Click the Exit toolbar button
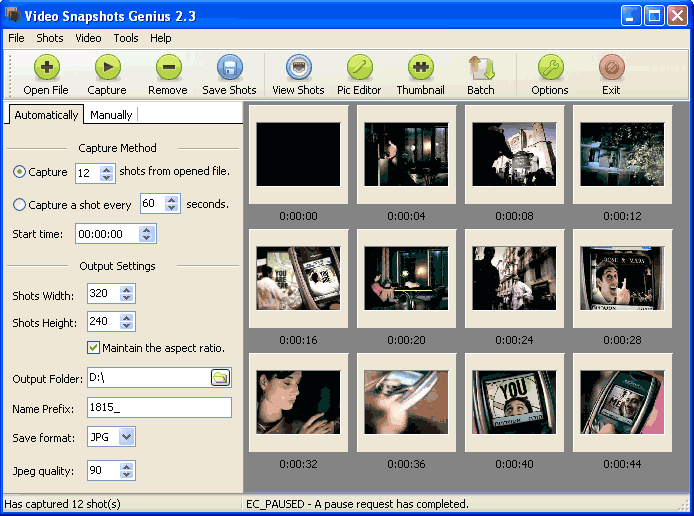 611,68
